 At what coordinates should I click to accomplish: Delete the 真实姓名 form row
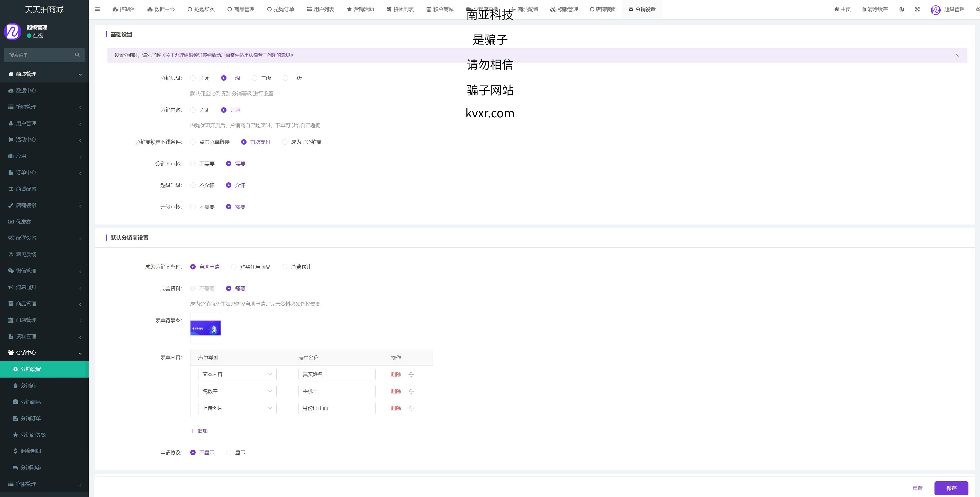[396, 374]
